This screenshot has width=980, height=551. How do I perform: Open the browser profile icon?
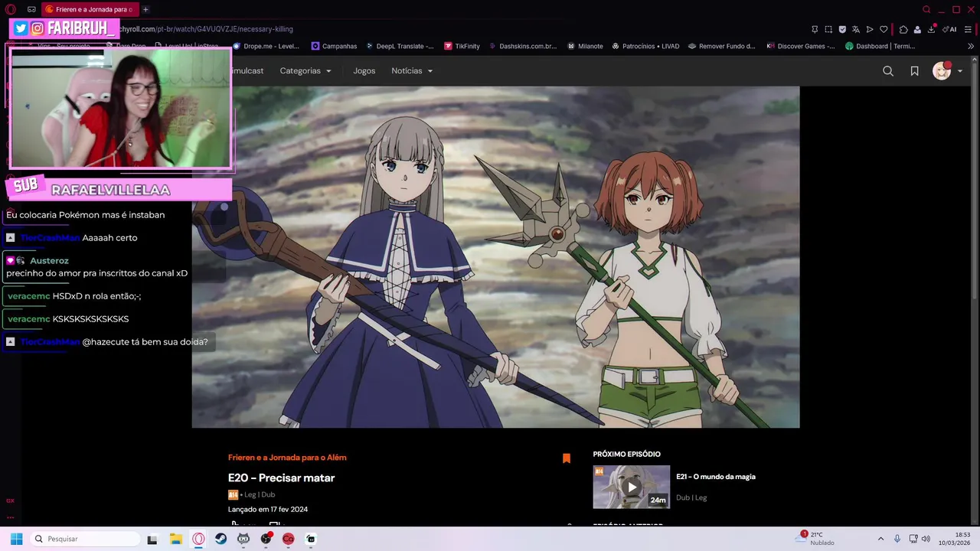(917, 29)
